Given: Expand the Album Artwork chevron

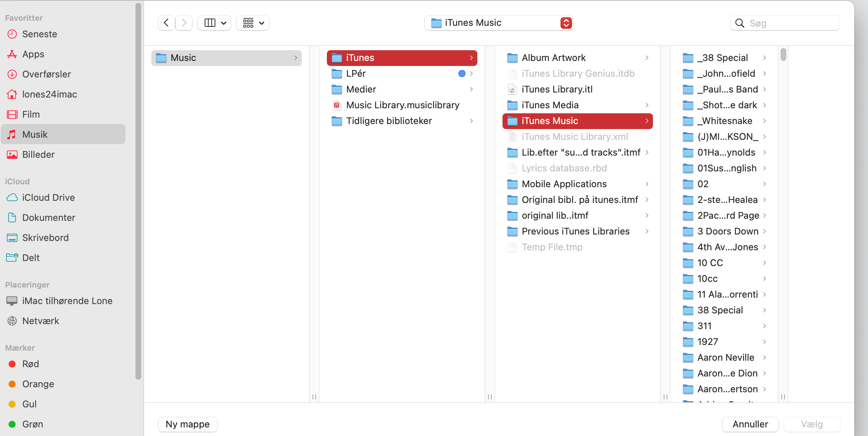Looking at the screenshot, I should [x=647, y=58].
